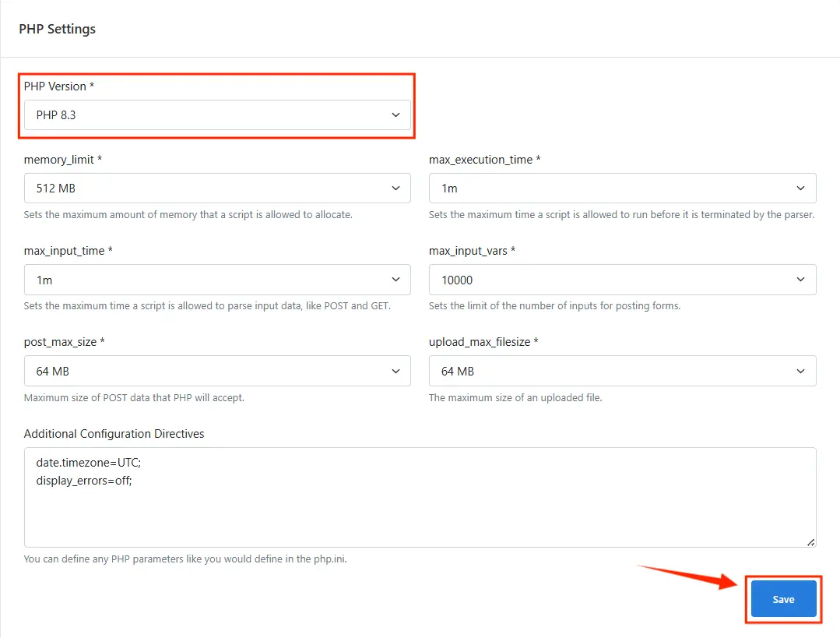
Task: Click the max_execution_time chevron icon
Action: pyautogui.click(x=800, y=188)
